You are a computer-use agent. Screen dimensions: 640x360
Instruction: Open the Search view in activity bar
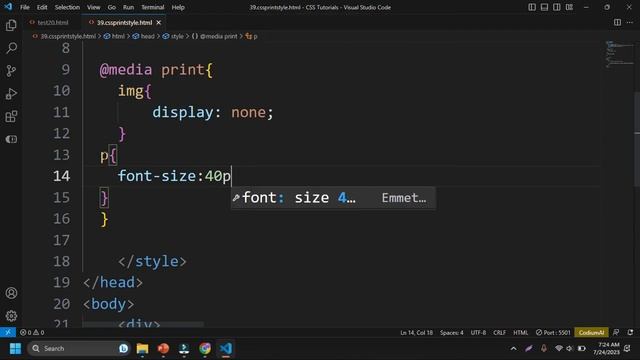tap(11, 48)
